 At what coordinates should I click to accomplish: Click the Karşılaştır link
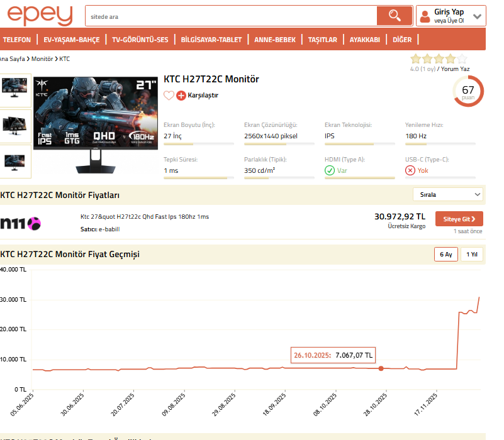tap(203, 96)
